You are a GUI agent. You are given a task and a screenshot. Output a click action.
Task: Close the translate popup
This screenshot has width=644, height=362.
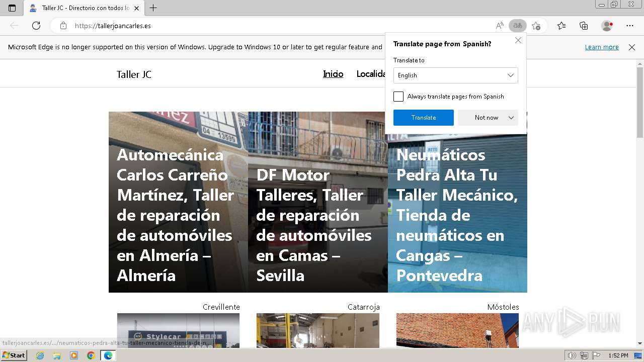point(518,40)
